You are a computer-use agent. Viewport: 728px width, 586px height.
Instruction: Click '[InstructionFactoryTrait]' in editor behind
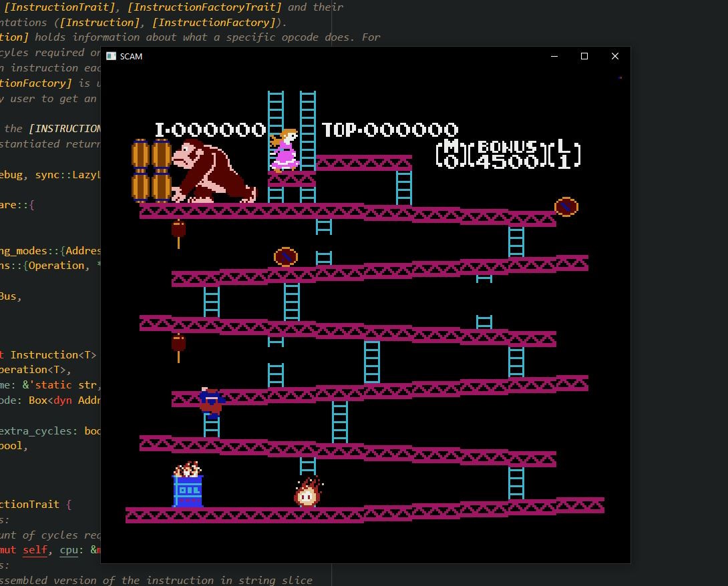(x=204, y=7)
